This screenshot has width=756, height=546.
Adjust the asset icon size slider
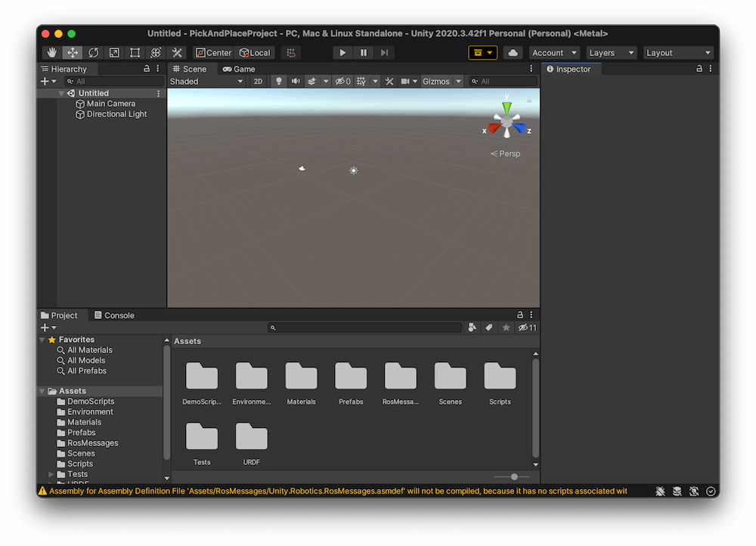tap(514, 477)
